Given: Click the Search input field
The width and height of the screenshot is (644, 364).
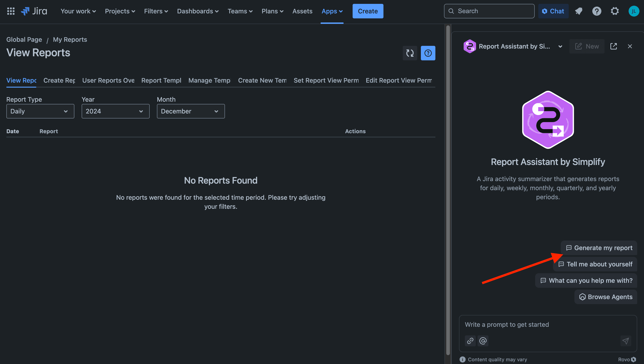Looking at the screenshot, I should (x=489, y=11).
